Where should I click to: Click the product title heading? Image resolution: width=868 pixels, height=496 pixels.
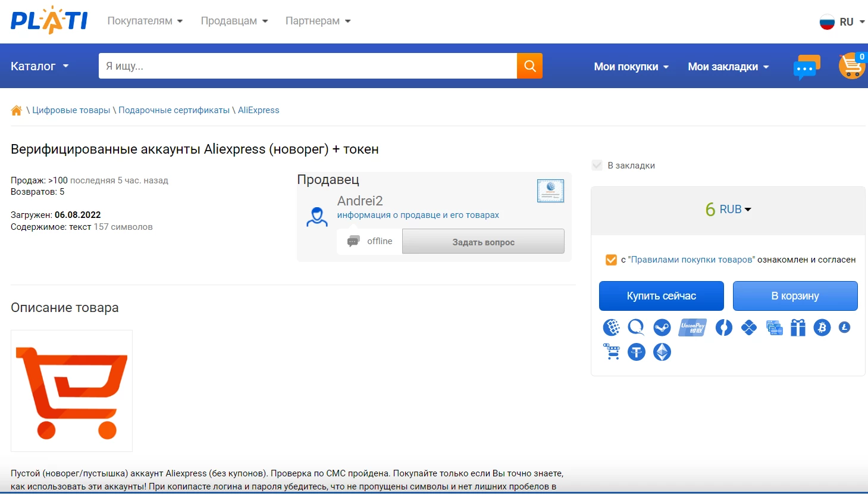(x=195, y=149)
